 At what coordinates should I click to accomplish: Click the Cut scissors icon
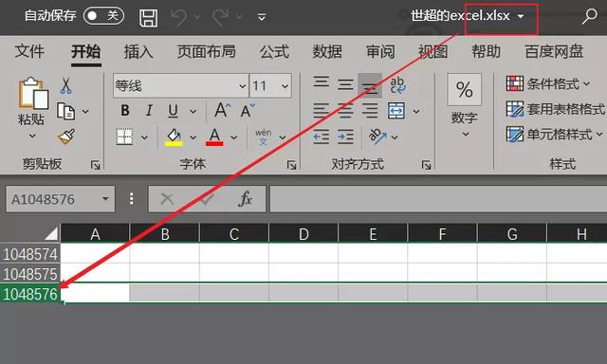65,85
